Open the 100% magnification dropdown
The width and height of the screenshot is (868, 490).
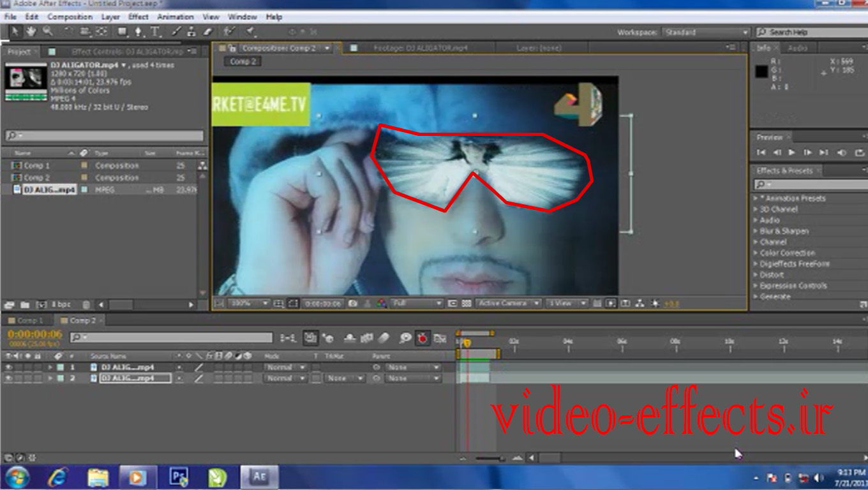[248, 304]
